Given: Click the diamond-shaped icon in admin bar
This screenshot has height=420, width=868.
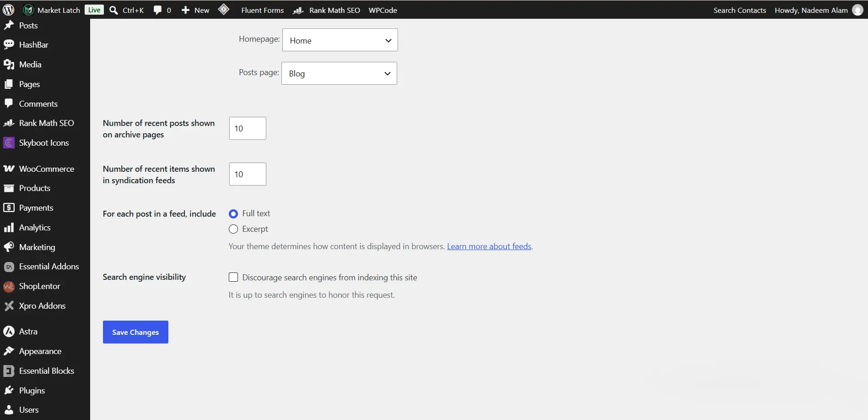Looking at the screenshot, I should click(224, 9).
